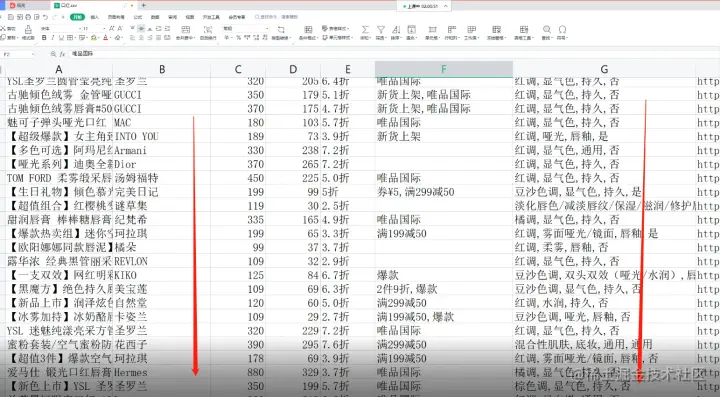The width and height of the screenshot is (720, 397).
Task: Open the 公式 Formulas tab
Action: 138,17
